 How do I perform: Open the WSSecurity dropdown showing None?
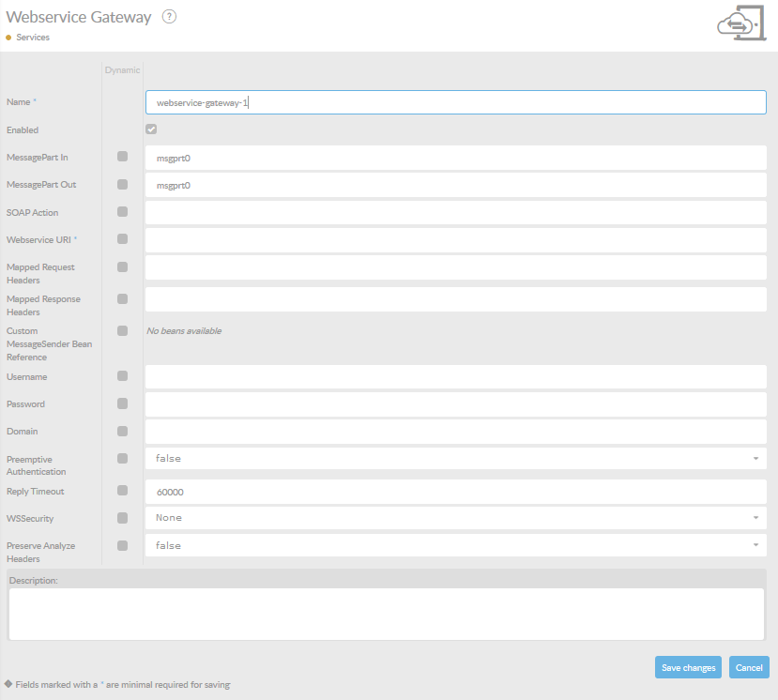coord(456,518)
